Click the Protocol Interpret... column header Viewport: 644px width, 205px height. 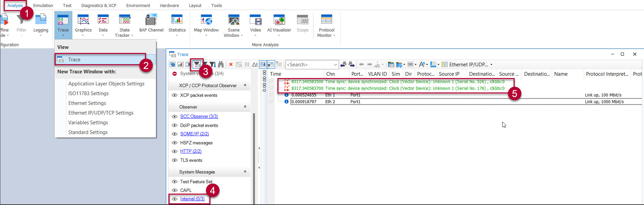607,74
